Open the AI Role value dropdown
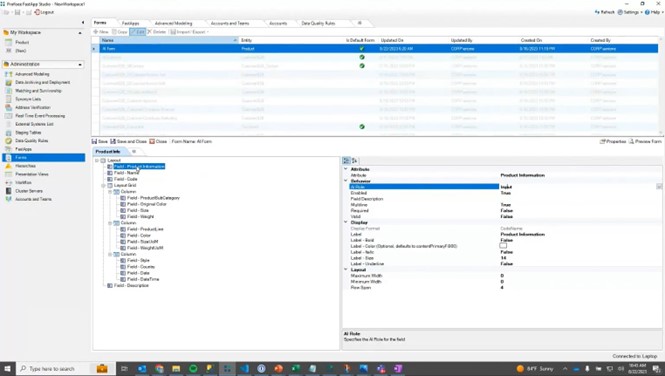 [659, 187]
